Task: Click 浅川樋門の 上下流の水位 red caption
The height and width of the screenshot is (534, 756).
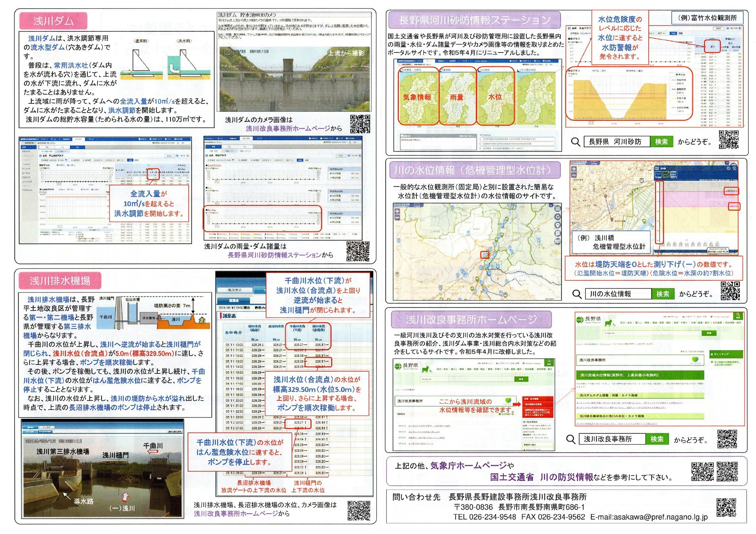Action: pyautogui.click(x=308, y=486)
